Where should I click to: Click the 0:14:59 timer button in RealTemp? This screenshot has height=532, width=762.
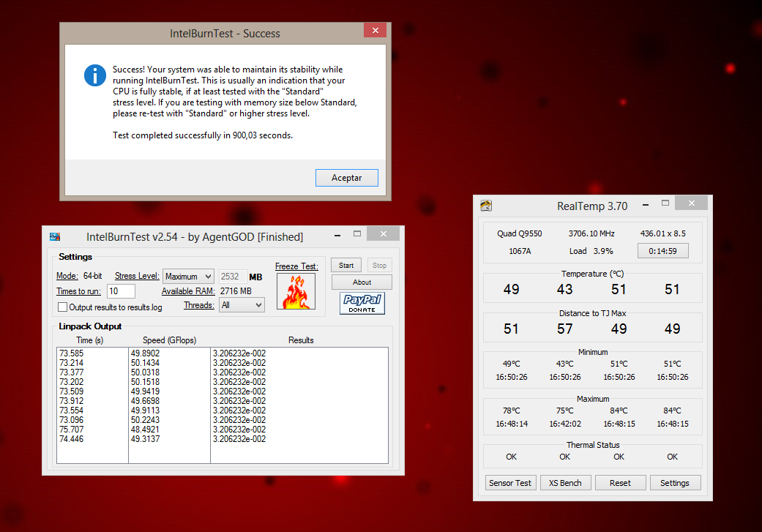click(663, 251)
